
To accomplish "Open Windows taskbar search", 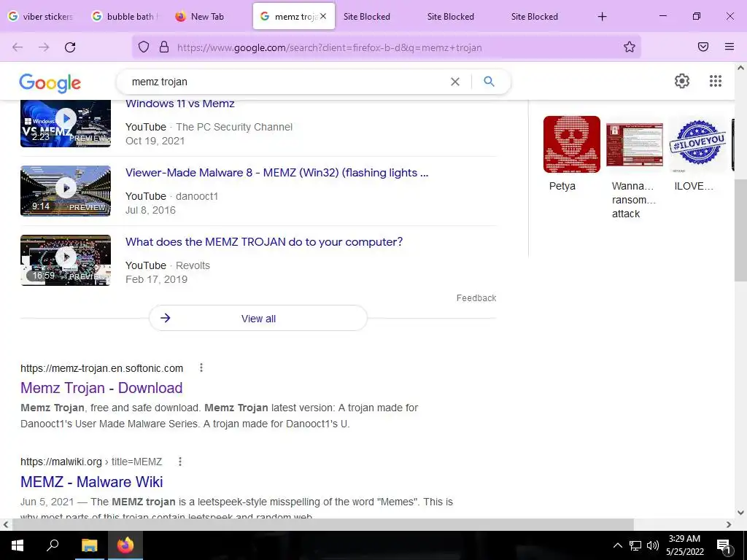I will [x=53, y=545].
